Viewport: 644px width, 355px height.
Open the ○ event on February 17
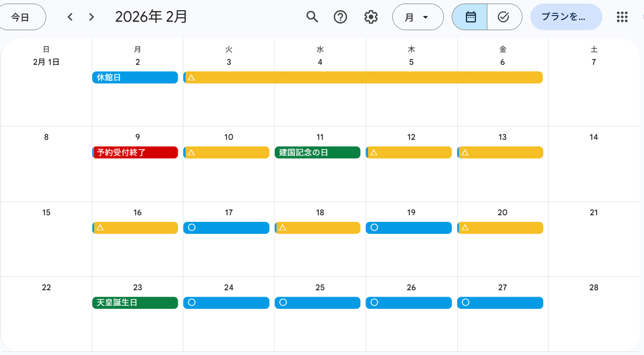pos(226,227)
